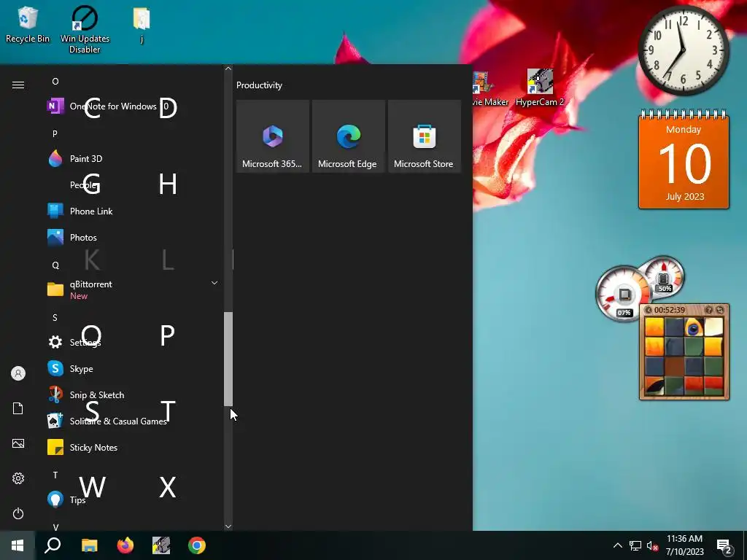
Task: Click the Productivity group heading
Action: [259, 85]
